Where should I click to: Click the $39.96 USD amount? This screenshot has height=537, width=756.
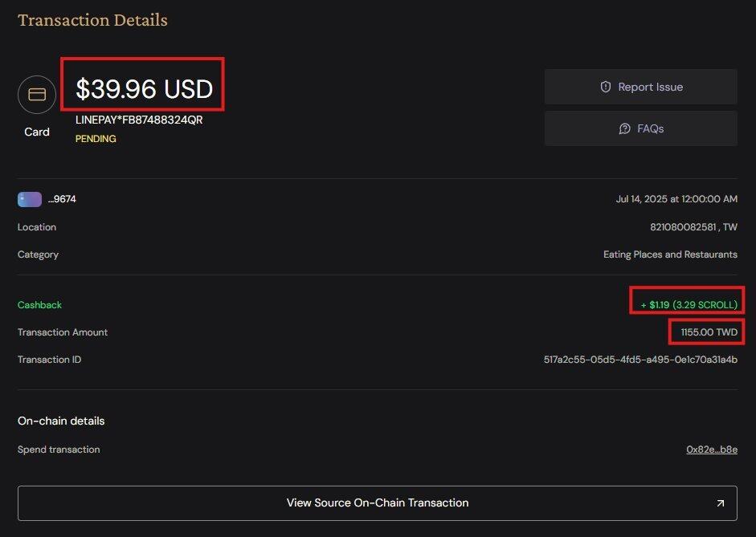(x=144, y=88)
